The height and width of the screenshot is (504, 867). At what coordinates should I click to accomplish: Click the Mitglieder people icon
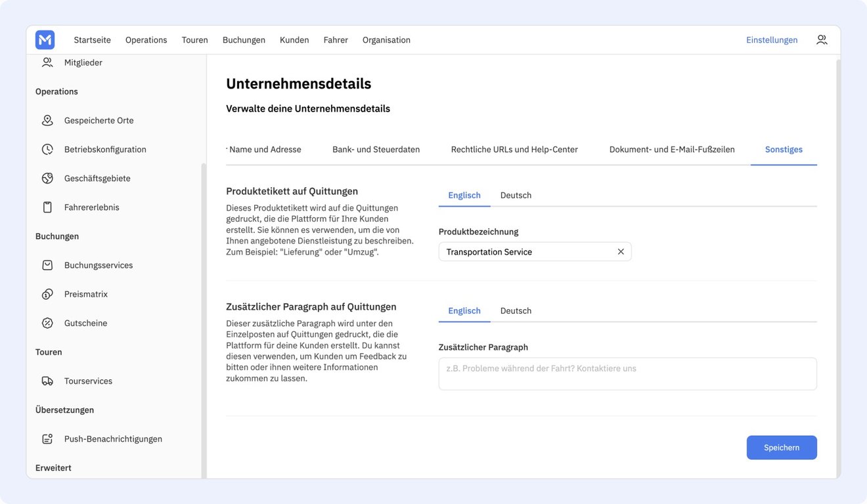pyautogui.click(x=47, y=62)
